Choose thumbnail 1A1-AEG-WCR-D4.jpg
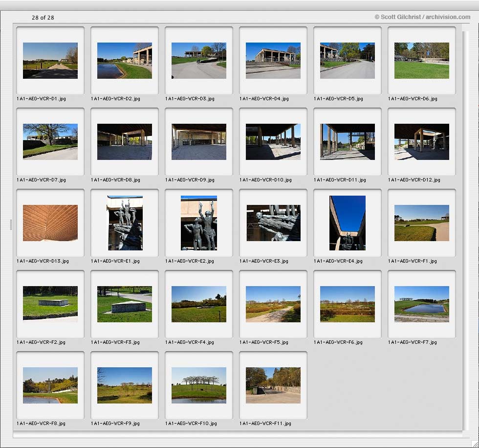 coord(273,61)
